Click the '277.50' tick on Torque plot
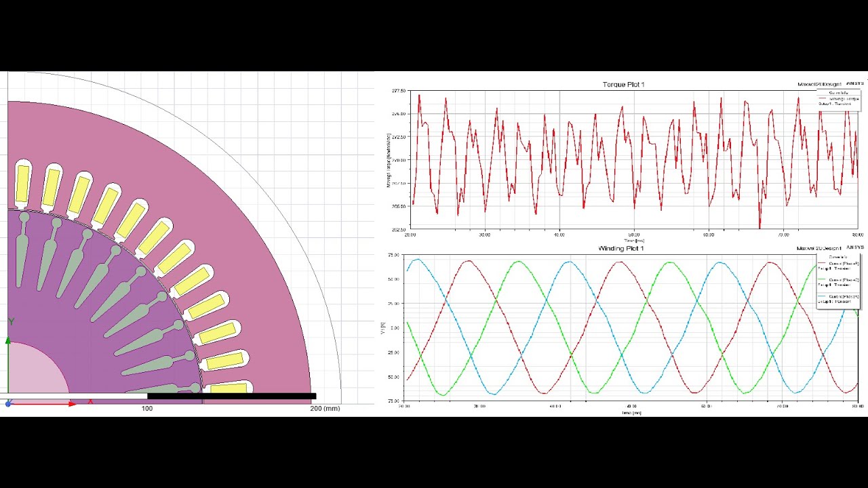The height and width of the screenshot is (488, 868). tap(399, 91)
